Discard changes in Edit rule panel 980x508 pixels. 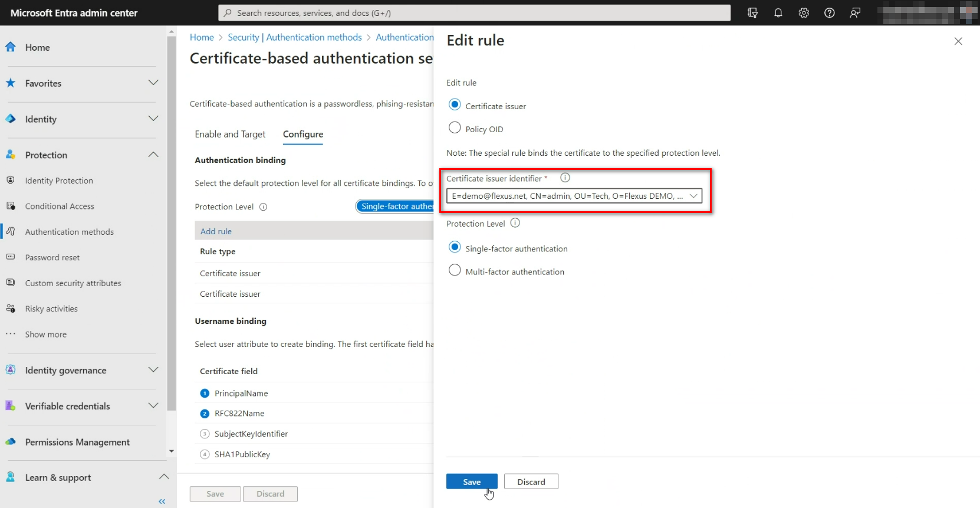point(531,481)
